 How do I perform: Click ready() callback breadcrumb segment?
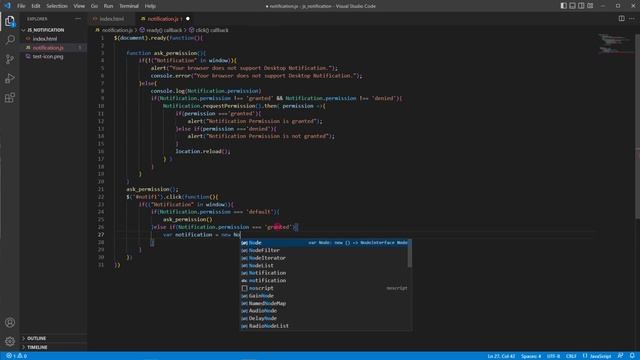coord(161,30)
